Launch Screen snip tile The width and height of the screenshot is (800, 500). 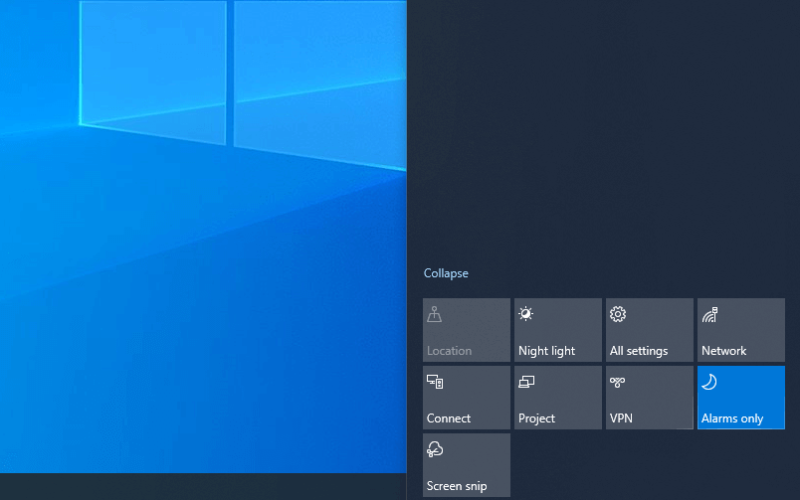coord(466,465)
